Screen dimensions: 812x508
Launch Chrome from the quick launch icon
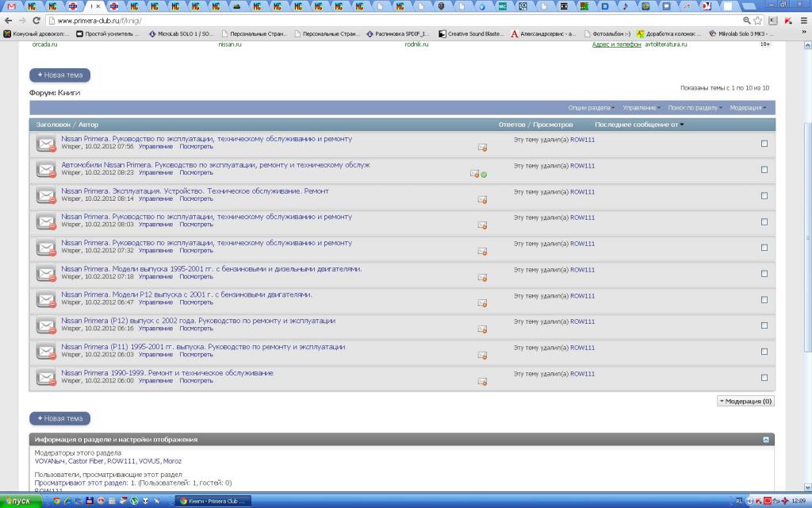point(57,501)
